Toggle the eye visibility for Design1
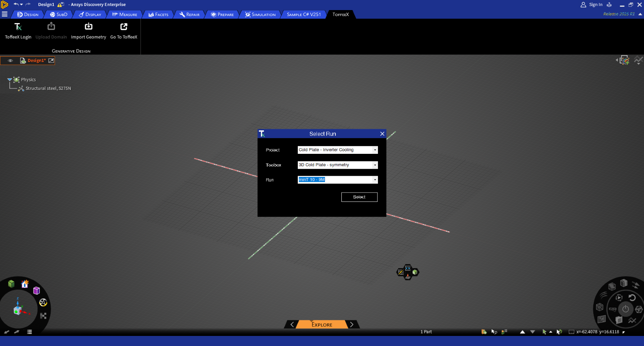The image size is (644, 346). [x=10, y=60]
